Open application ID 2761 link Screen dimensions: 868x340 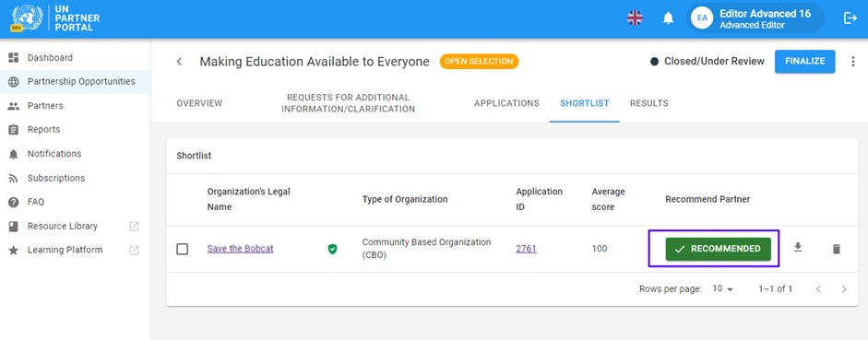[x=526, y=249]
